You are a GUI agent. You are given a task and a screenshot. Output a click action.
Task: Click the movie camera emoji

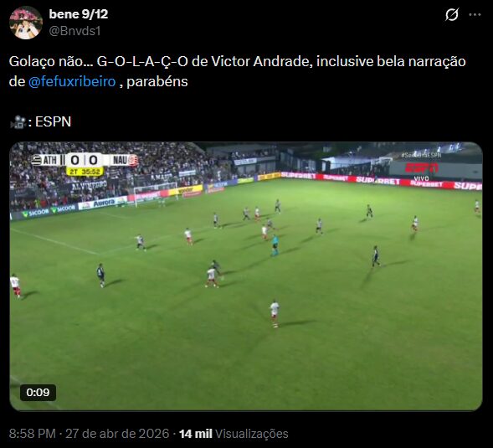coord(18,122)
